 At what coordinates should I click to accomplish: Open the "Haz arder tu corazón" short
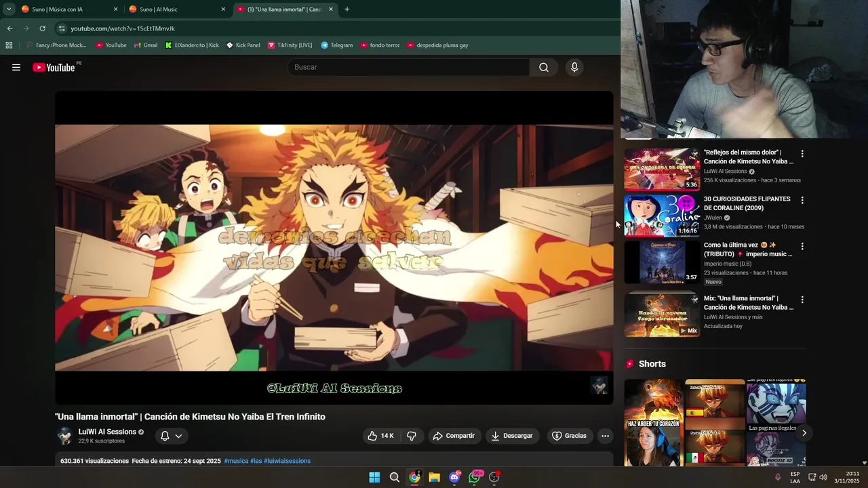(x=654, y=423)
